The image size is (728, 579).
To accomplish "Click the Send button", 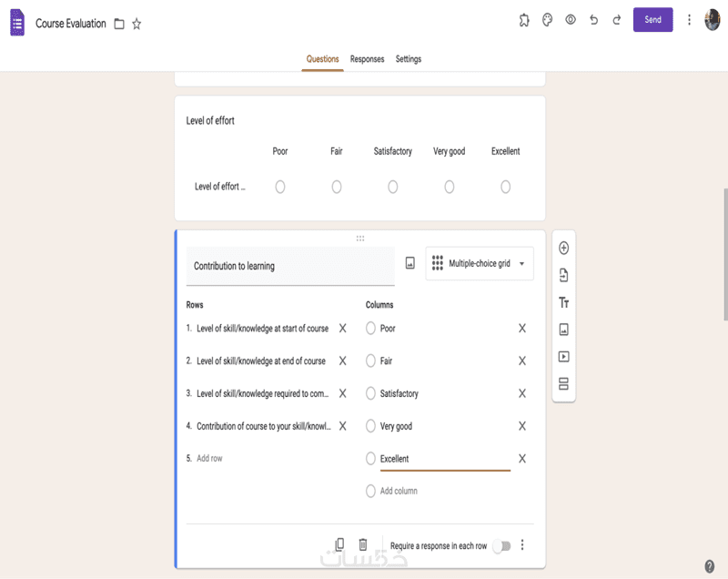I will tap(652, 19).
